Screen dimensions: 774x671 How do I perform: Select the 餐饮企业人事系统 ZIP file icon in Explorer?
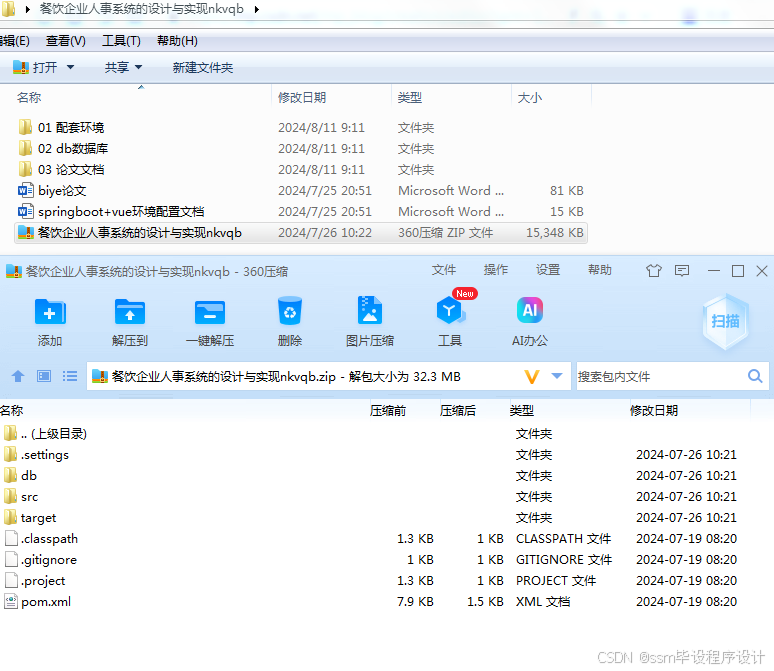coord(26,233)
